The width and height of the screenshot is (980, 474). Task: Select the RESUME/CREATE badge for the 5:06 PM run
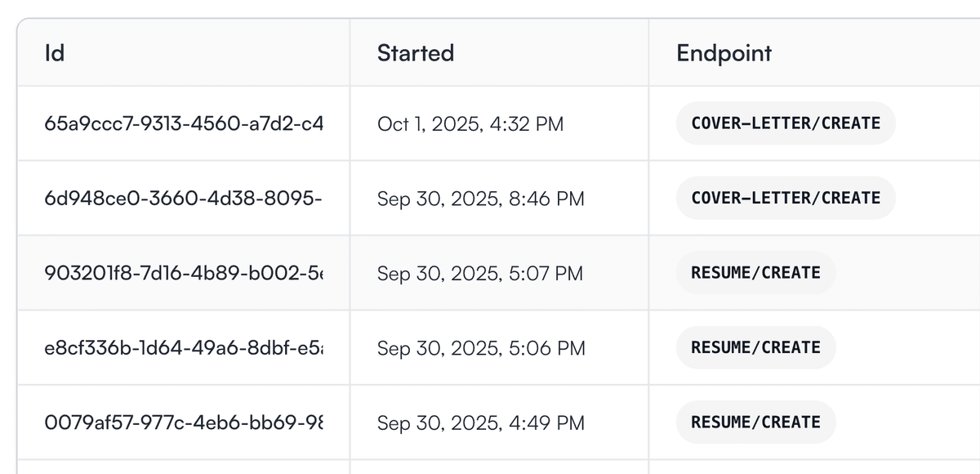(755, 347)
